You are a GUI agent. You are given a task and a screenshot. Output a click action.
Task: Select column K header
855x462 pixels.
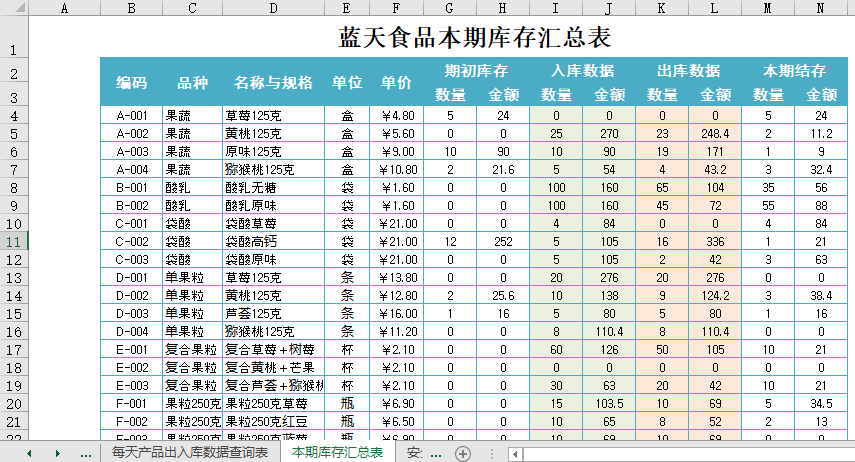click(x=661, y=9)
